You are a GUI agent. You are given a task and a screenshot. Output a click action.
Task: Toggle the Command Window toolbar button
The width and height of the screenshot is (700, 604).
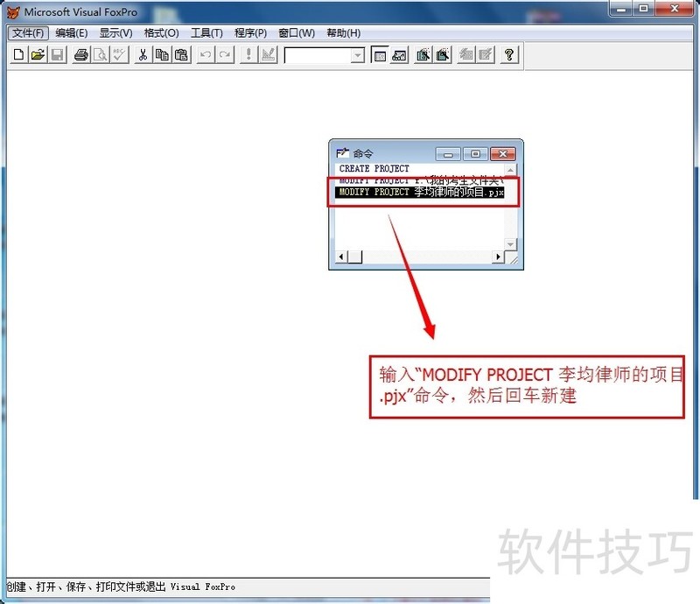click(x=380, y=55)
